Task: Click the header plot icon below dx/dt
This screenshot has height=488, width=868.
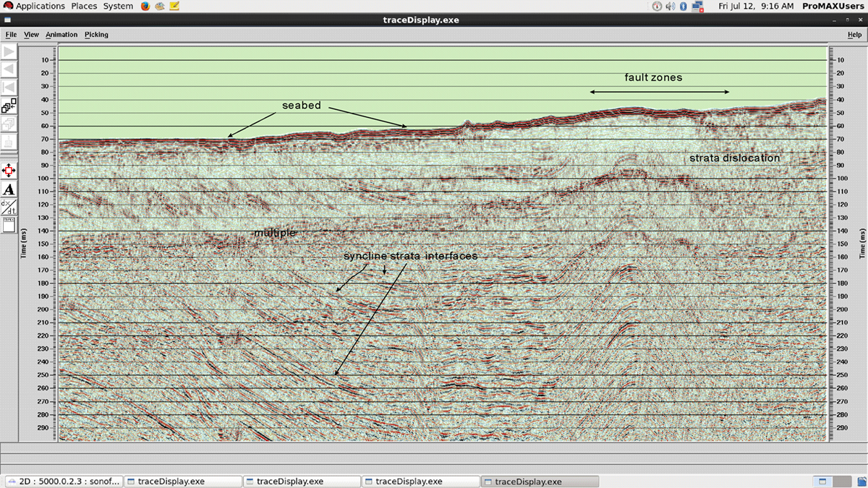Action: [x=9, y=225]
